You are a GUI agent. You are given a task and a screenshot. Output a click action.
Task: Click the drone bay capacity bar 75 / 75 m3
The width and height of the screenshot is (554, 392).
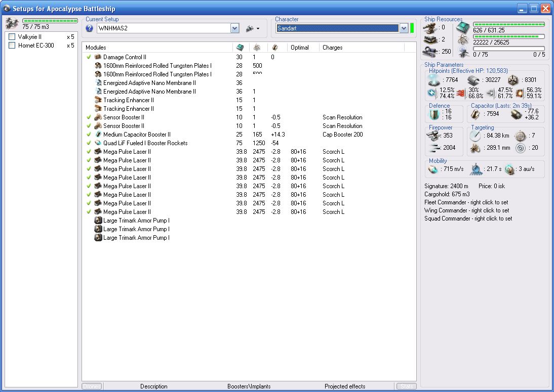pyautogui.click(x=50, y=21)
